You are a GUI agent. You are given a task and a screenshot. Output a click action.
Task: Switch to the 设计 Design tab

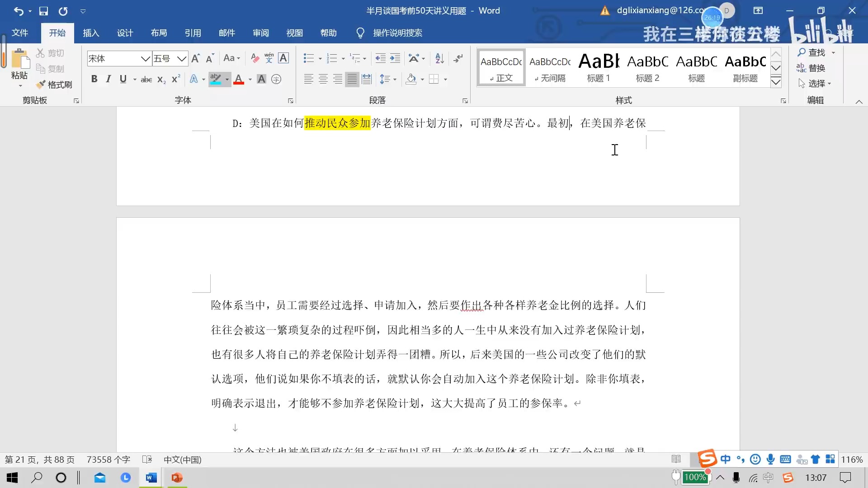pos(125,33)
